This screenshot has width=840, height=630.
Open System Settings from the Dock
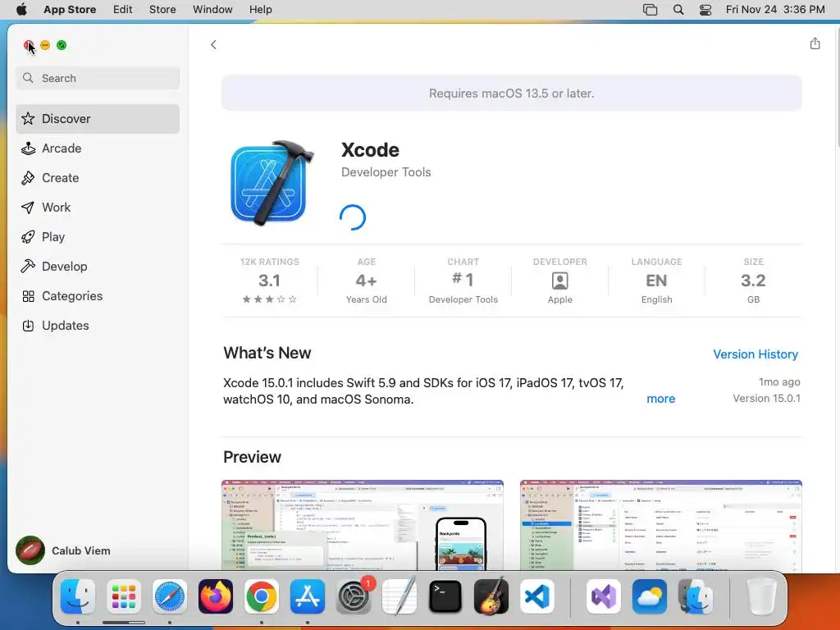pos(354,596)
